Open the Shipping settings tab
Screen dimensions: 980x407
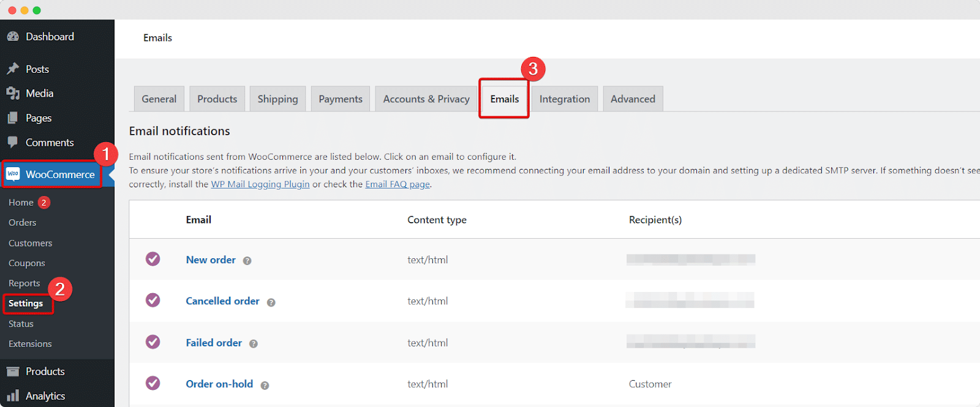tap(278, 99)
